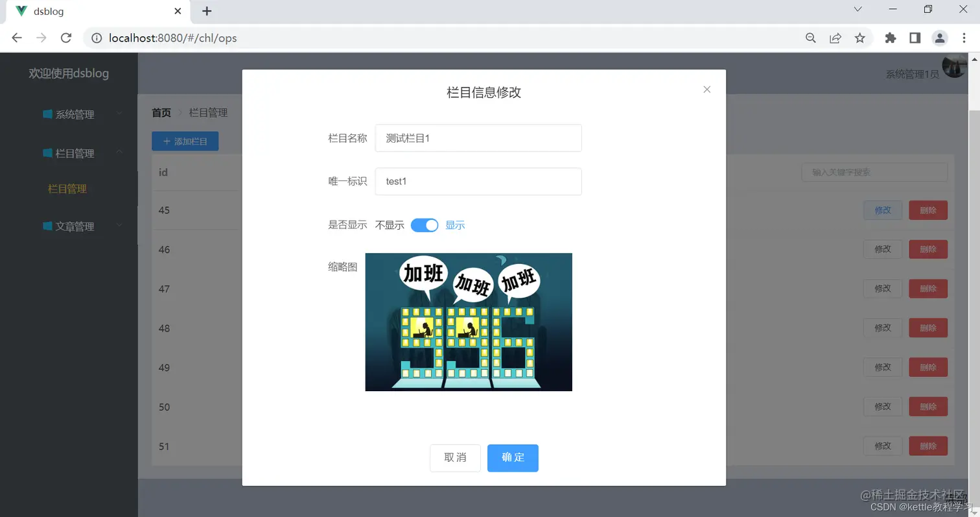The height and width of the screenshot is (517, 980).
Task: Click the plus icon on 添加栏目 button
Action: (x=167, y=141)
